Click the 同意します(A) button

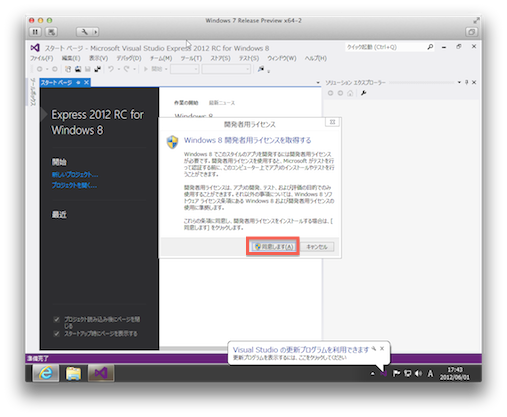[273, 247]
